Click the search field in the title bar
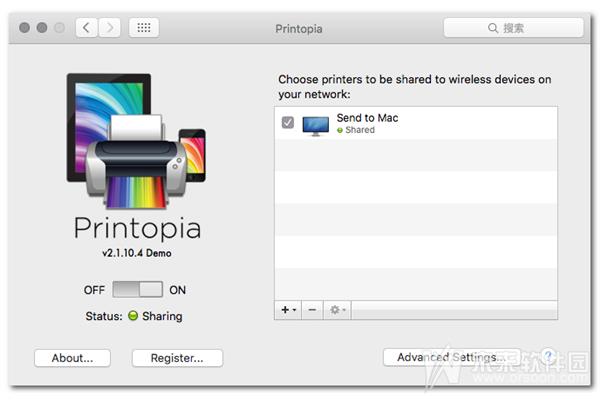The width and height of the screenshot is (600, 400). click(x=514, y=28)
